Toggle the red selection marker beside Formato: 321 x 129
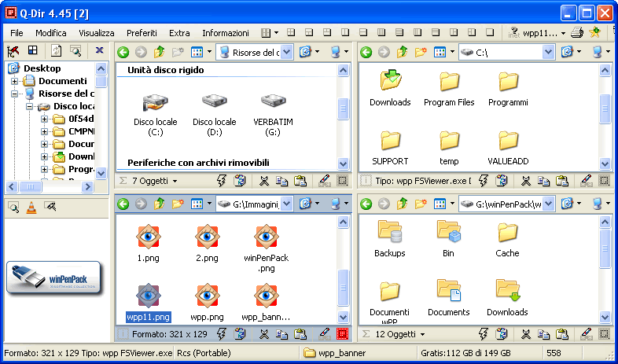 tap(343, 334)
